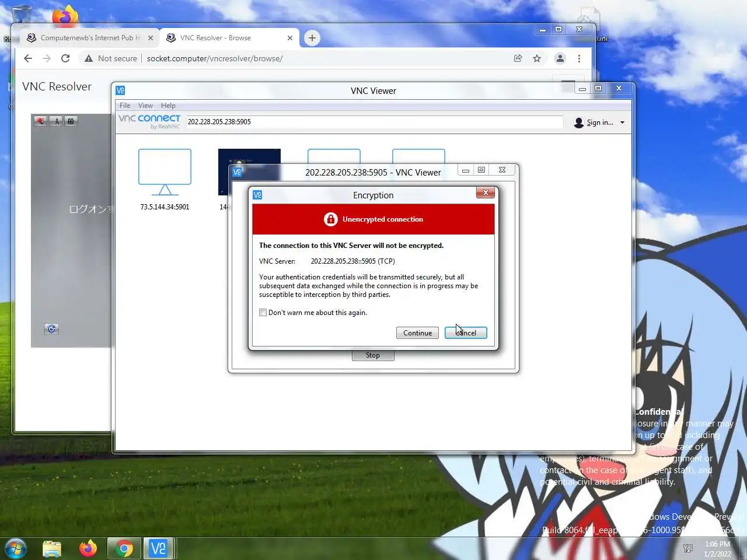747x560 pixels.
Task: Click Stop in the connection progress window
Action: [x=373, y=355]
